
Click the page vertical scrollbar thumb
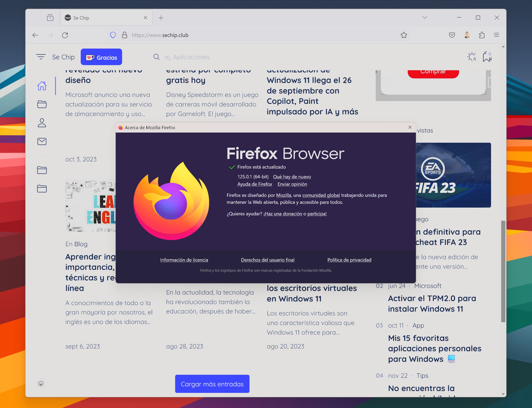(503, 271)
